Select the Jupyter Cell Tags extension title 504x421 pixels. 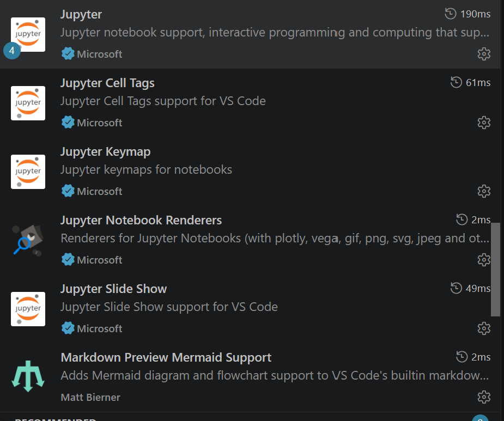click(107, 83)
